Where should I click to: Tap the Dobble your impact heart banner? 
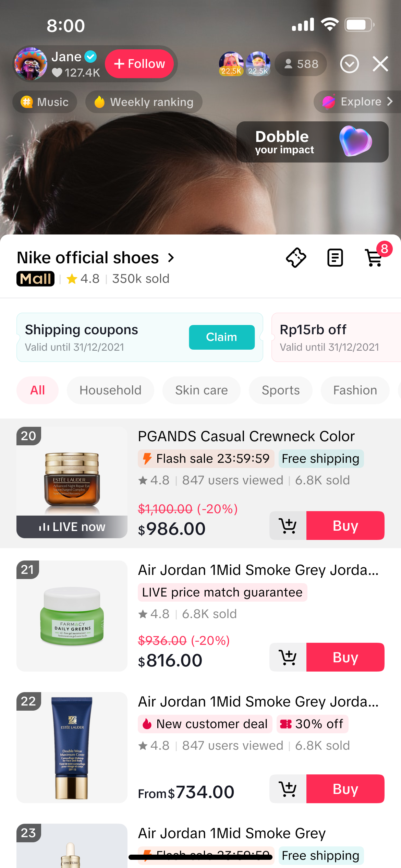coord(312,142)
